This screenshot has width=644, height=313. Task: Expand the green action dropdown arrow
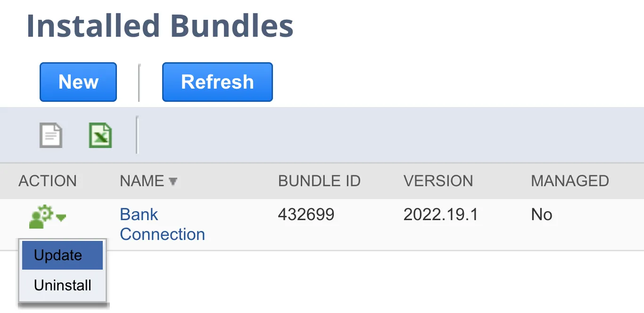[61, 217]
